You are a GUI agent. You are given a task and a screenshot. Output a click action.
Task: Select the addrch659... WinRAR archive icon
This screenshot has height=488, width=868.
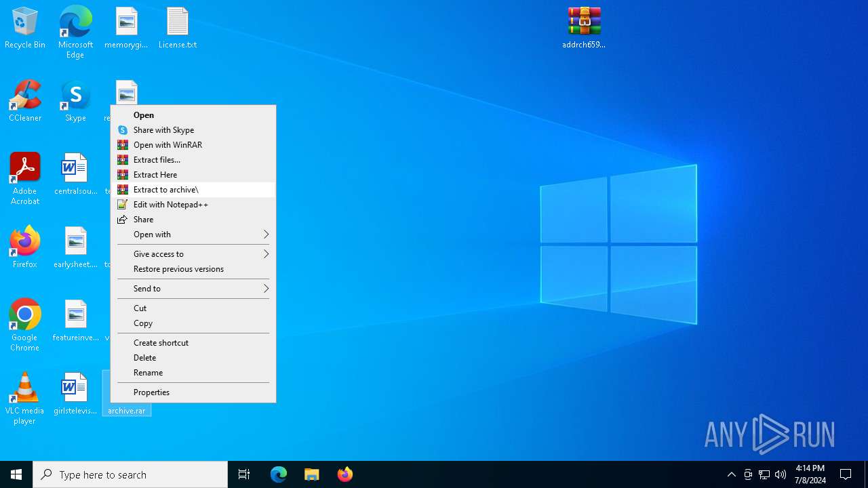[x=584, y=28]
